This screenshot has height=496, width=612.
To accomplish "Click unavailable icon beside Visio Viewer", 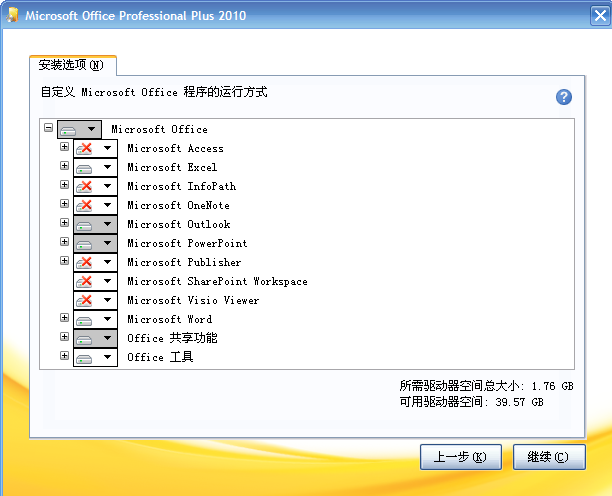I will coord(84,300).
